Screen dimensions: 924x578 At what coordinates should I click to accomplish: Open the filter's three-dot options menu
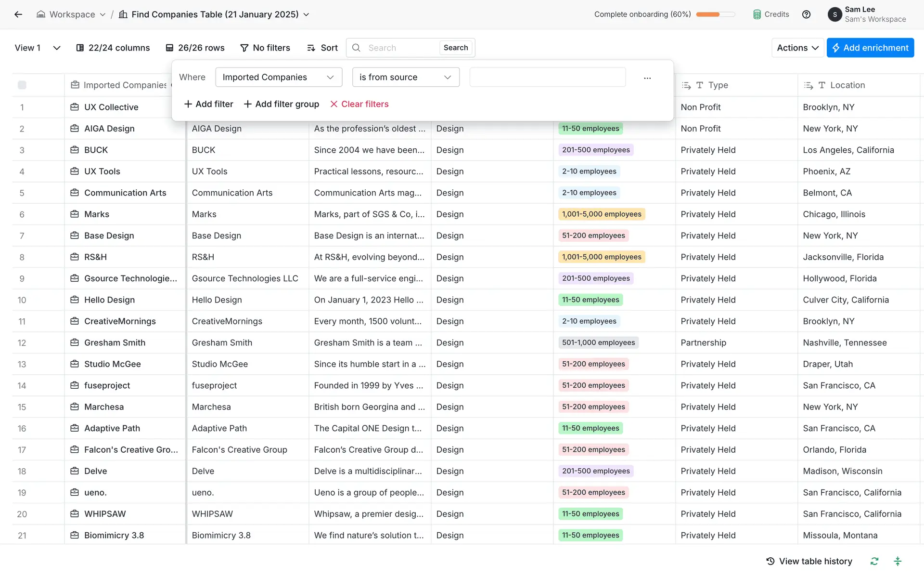[x=647, y=78]
